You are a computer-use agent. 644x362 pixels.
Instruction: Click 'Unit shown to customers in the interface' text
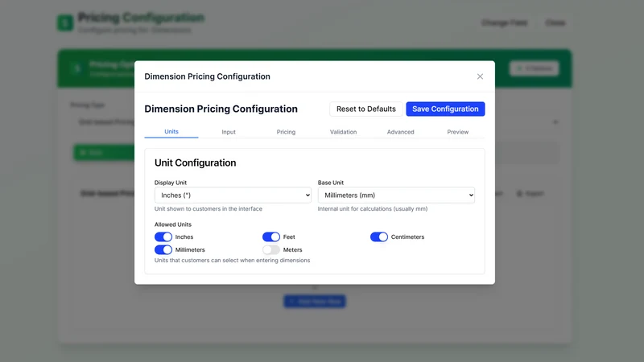pos(208,209)
